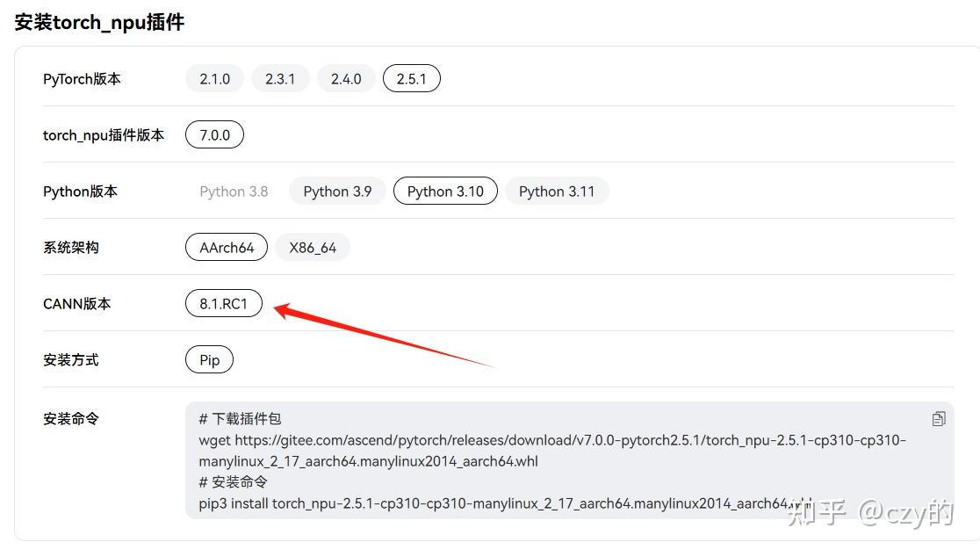
Task: Select X86_64 system architecture
Action: pyautogui.click(x=313, y=248)
